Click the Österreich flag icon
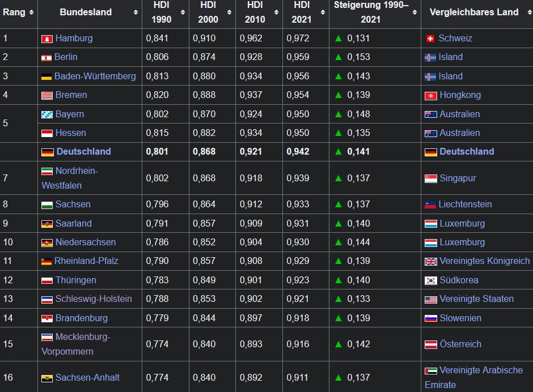Image resolution: width=533 pixels, height=392 pixels. 431,344
